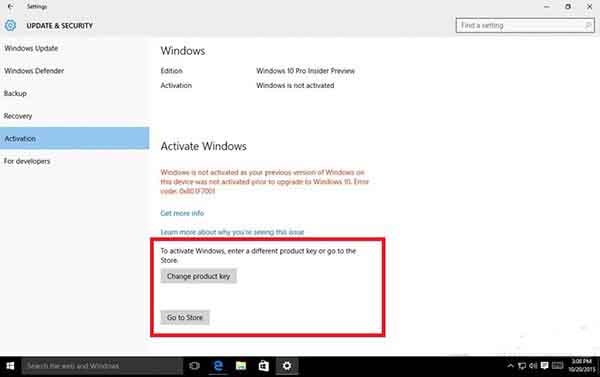Click the Settings gear in taskbar
The width and height of the screenshot is (600, 377).
(x=287, y=366)
